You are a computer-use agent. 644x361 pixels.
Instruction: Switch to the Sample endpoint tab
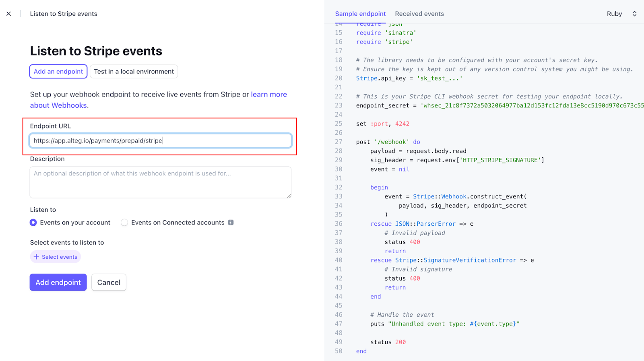click(360, 14)
